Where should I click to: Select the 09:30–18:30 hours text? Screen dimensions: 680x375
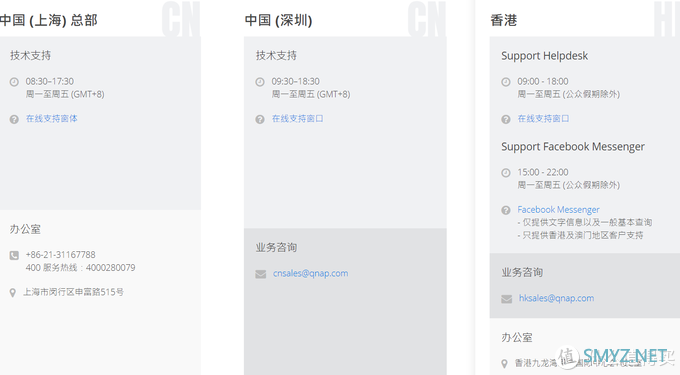point(295,82)
